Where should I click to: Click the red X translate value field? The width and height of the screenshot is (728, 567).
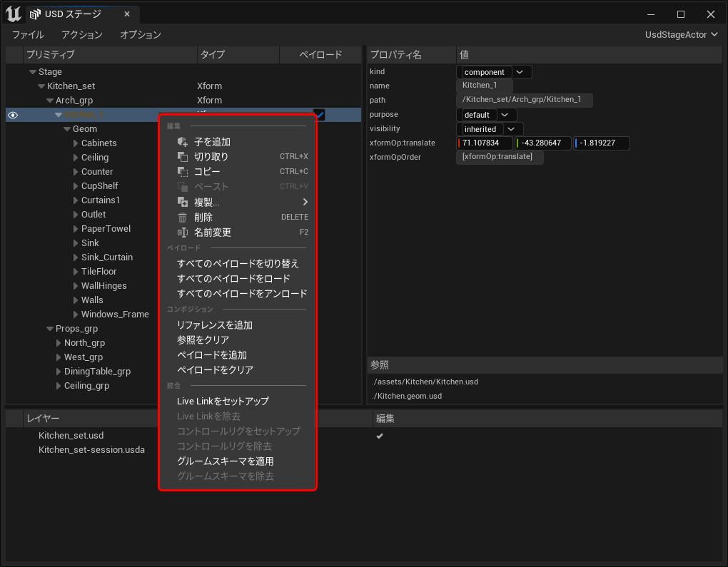click(x=485, y=143)
